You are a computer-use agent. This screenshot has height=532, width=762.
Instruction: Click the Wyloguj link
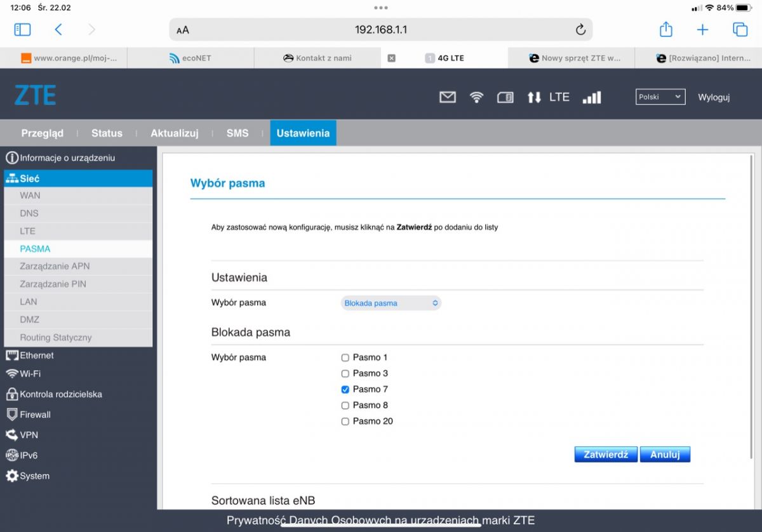714,97
